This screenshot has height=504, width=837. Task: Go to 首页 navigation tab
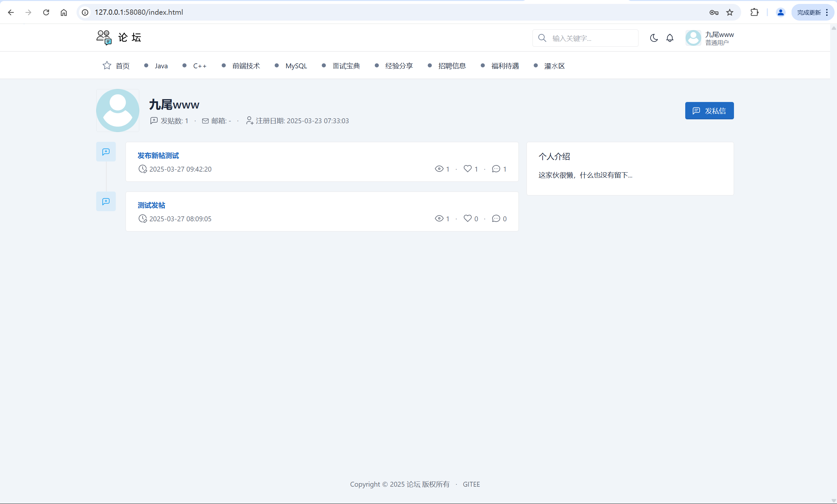pyautogui.click(x=116, y=66)
